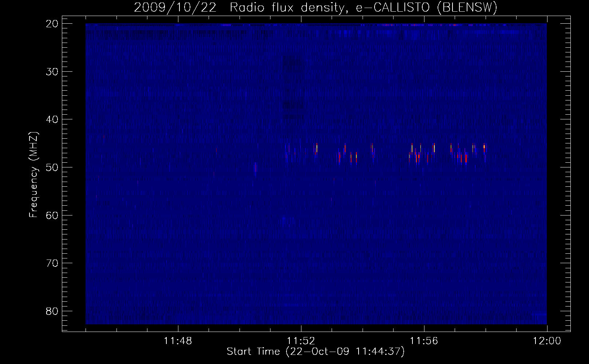The image size is (589, 364).
Task: Click the 'Start Time' axis label
Action: [x=316, y=352]
